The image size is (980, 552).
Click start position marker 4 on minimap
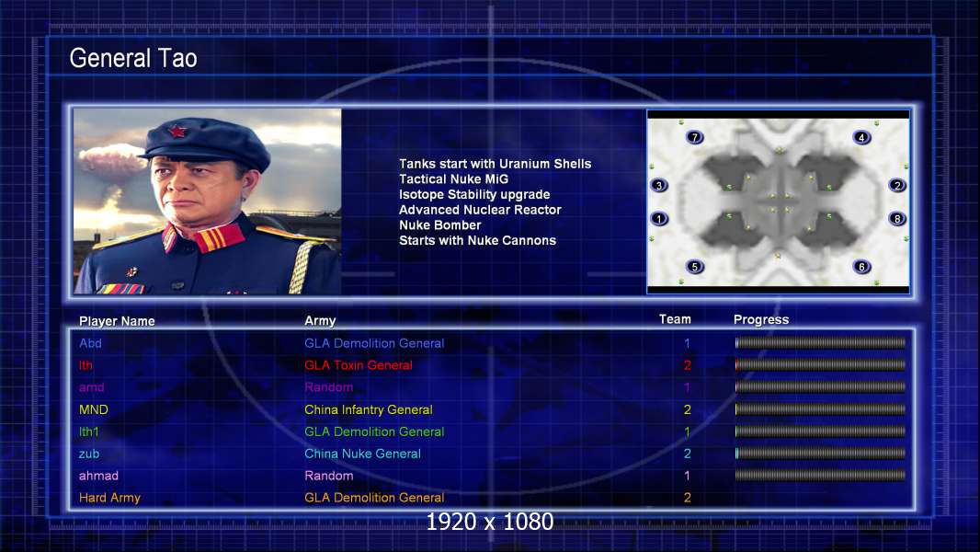(x=861, y=137)
